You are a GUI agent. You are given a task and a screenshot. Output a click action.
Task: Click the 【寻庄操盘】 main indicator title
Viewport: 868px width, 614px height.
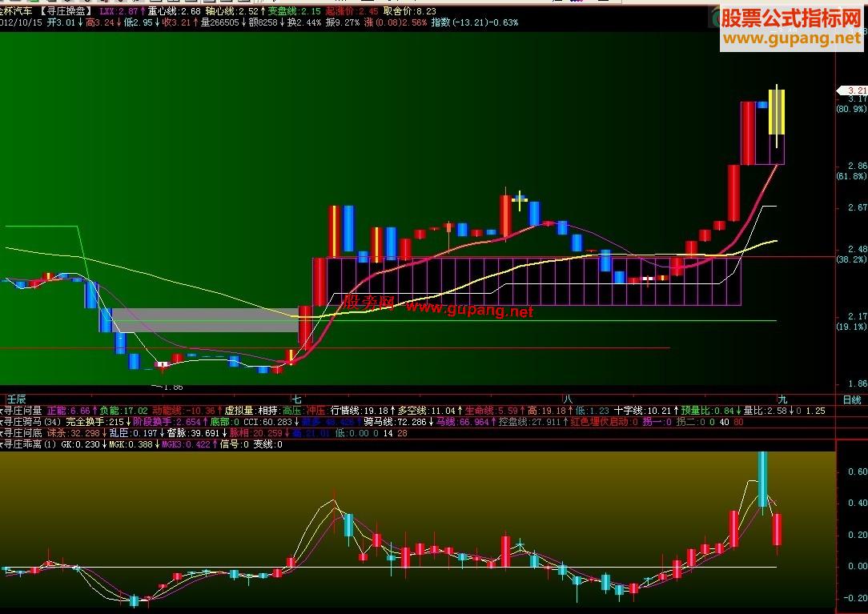coord(66,11)
